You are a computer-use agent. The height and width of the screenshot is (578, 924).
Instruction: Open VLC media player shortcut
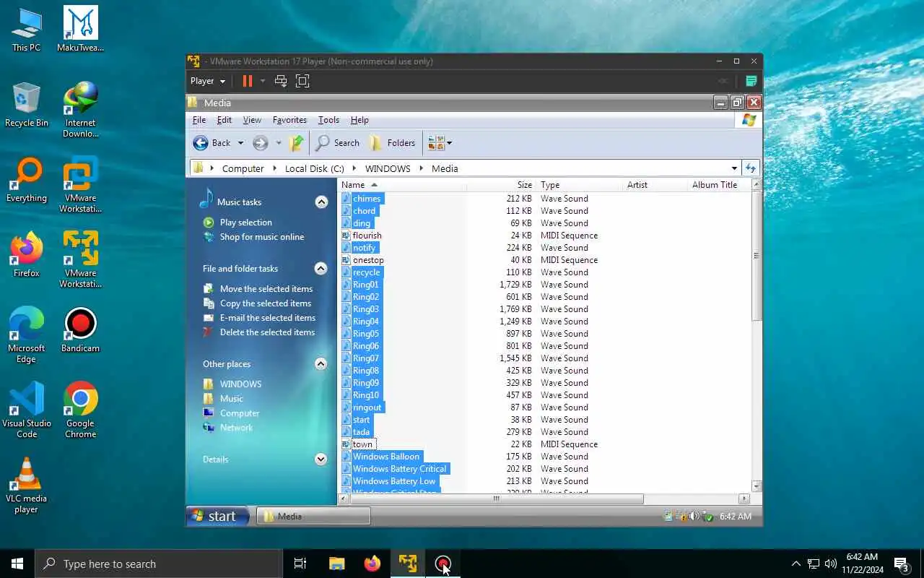[x=26, y=485]
